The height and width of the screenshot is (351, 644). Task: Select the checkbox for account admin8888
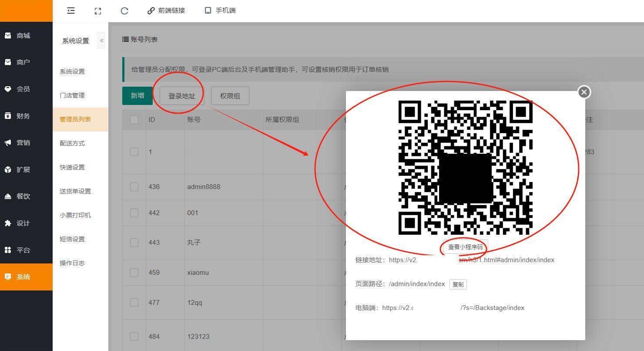tap(134, 187)
